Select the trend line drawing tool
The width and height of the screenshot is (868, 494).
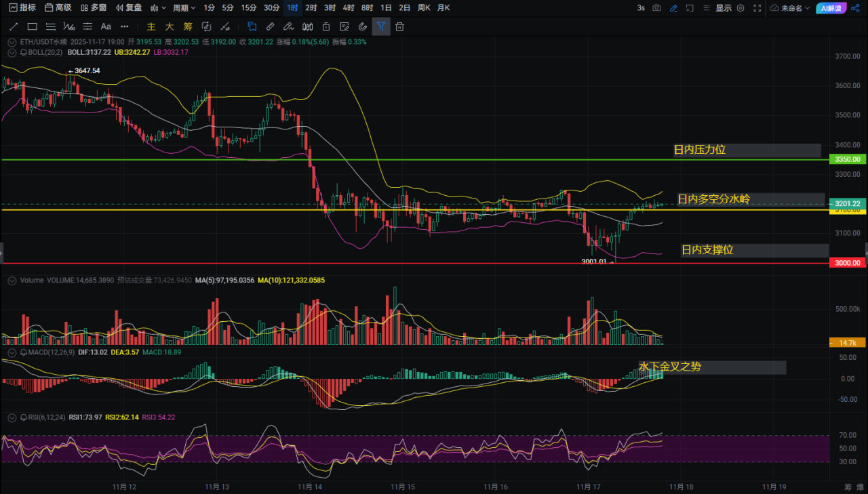pos(14,26)
